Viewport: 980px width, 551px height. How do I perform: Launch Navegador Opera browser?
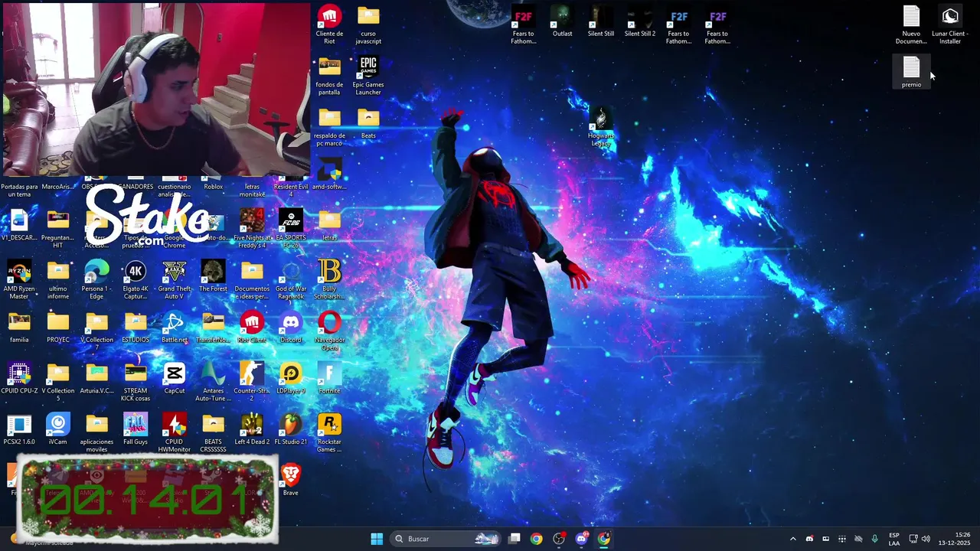coord(329,331)
